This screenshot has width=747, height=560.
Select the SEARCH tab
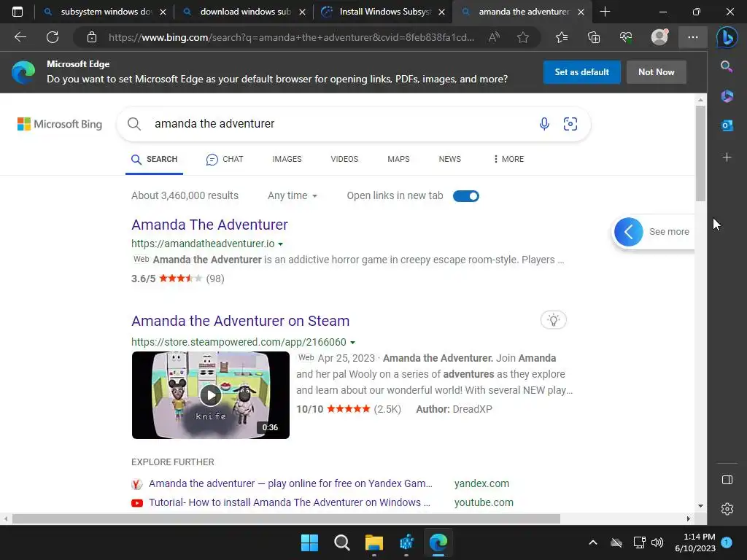coord(154,159)
